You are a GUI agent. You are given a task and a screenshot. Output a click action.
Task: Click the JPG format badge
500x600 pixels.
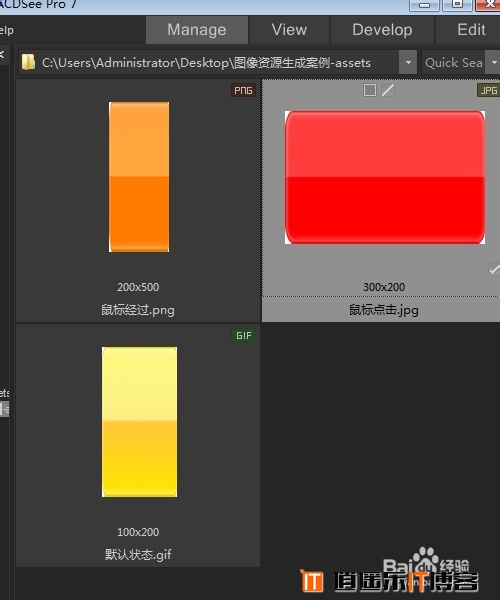[489, 90]
